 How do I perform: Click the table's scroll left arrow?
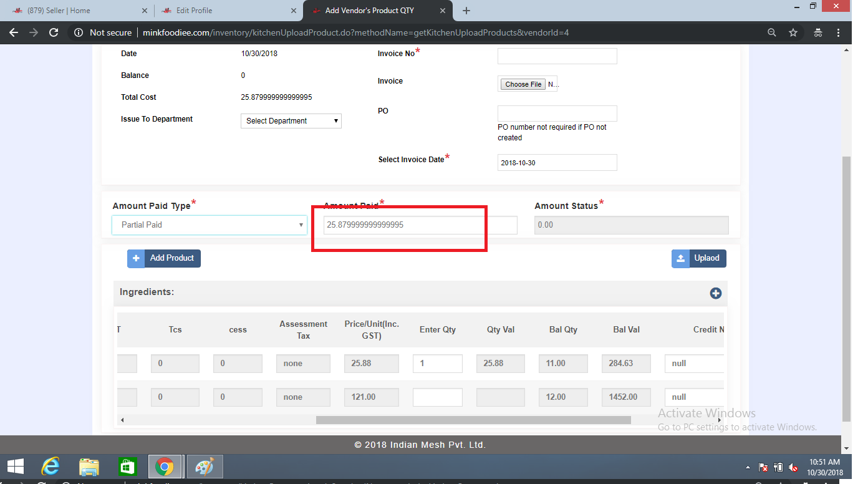[x=122, y=420]
